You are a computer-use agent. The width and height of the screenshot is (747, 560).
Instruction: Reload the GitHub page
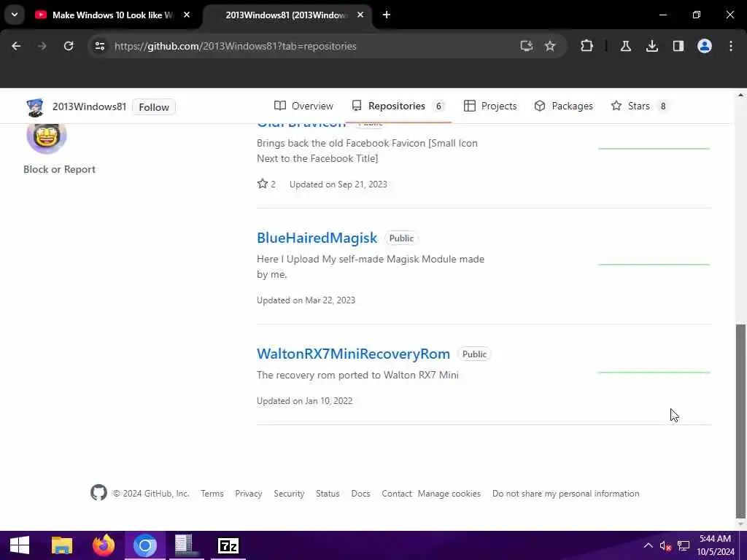pyautogui.click(x=69, y=46)
